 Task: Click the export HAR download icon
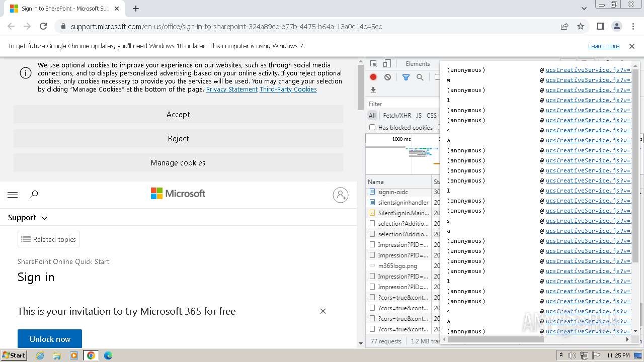(x=373, y=90)
